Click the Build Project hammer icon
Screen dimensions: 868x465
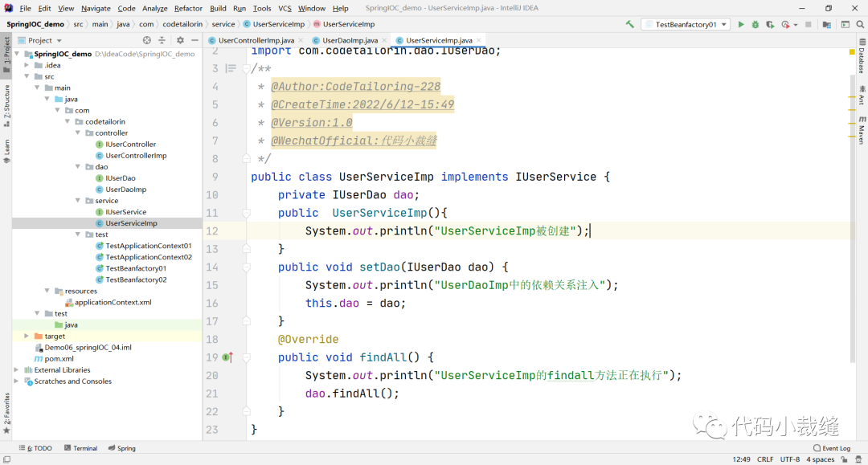point(630,25)
